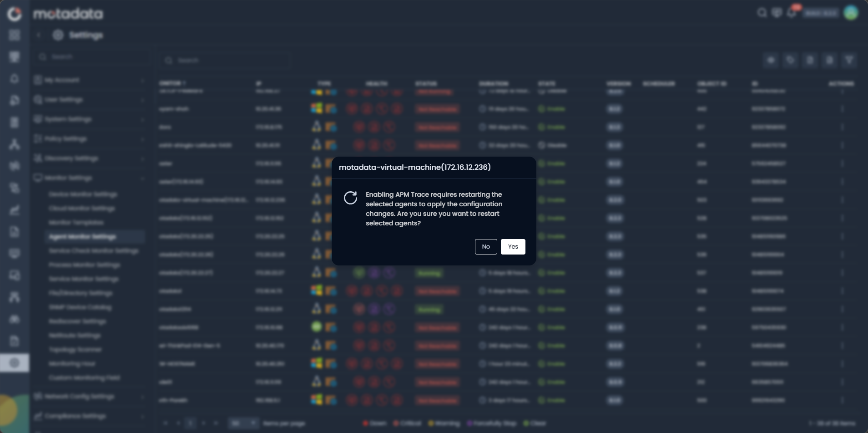Click the circular restart icon in dialog
This screenshot has height=433, width=868.
click(350, 198)
